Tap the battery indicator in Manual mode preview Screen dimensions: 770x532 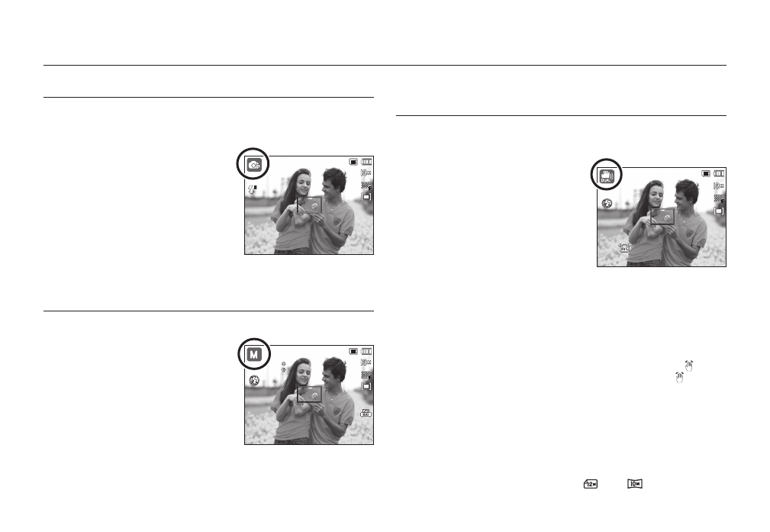click(366, 351)
